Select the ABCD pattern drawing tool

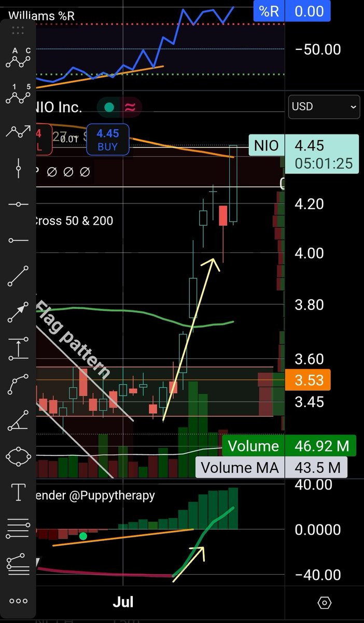pyautogui.click(x=18, y=58)
